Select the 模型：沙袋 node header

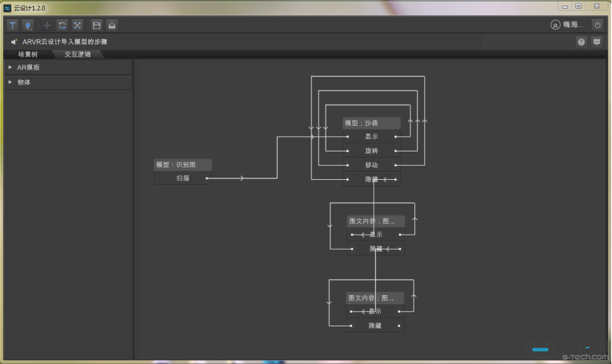[x=371, y=123]
